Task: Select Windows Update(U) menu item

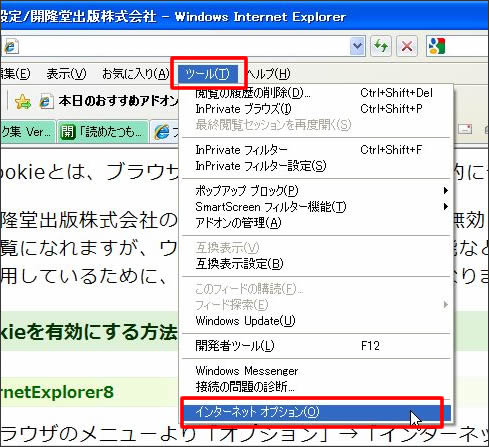Action: click(x=316, y=321)
